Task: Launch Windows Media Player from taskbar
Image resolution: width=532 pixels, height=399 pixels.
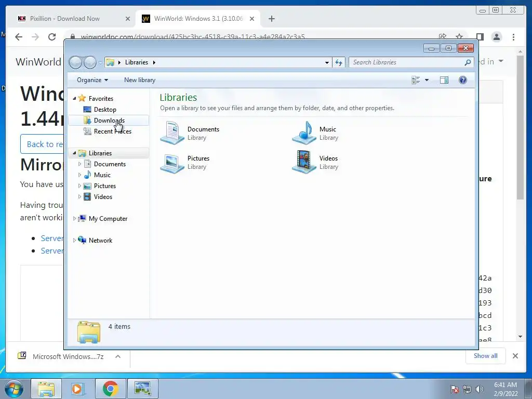Action: click(x=77, y=389)
